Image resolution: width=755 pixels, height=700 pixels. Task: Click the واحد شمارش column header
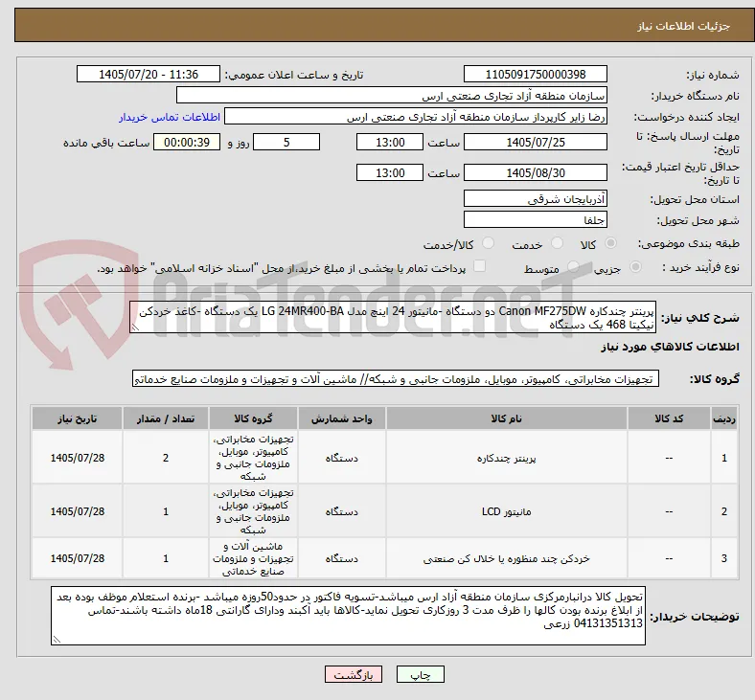[x=342, y=418]
